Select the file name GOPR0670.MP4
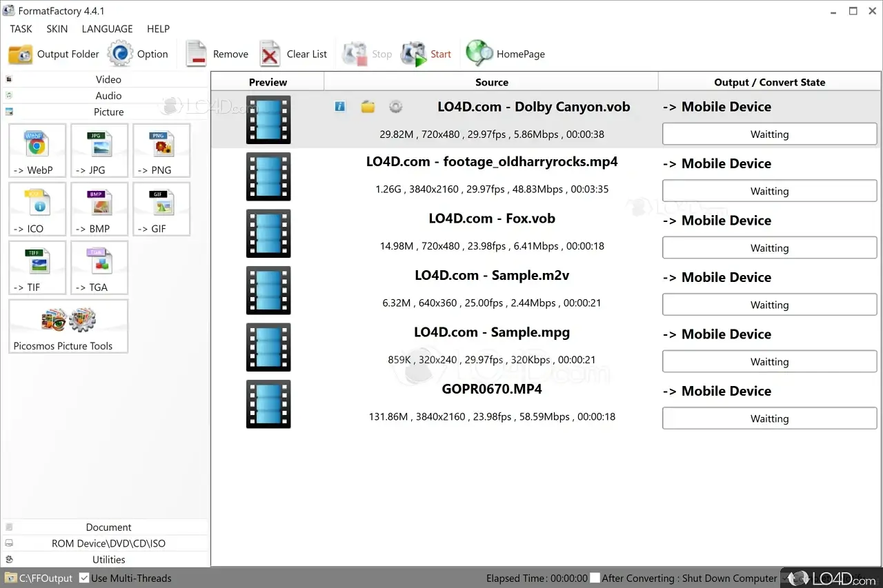883x588 pixels. pyautogui.click(x=492, y=389)
